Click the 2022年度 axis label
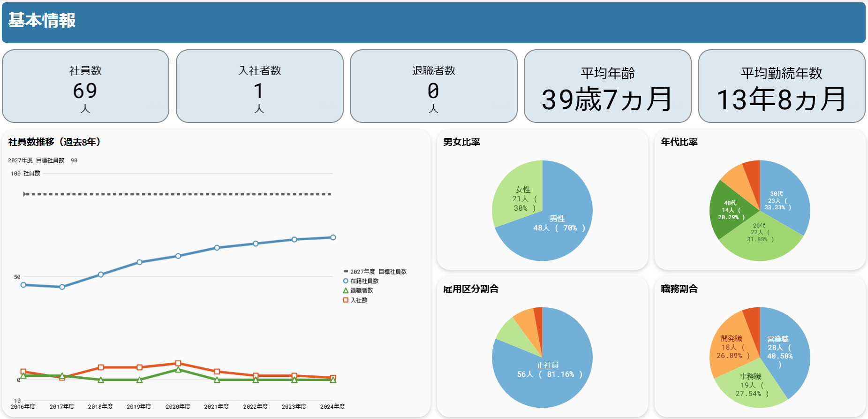This screenshot has width=868, height=419. pos(255,406)
